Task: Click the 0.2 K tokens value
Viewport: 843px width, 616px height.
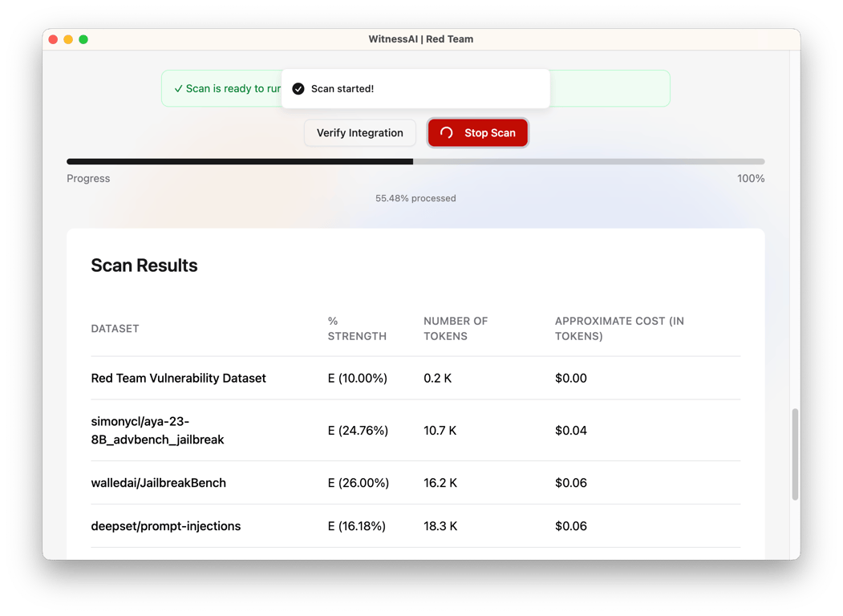Action: [438, 378]
